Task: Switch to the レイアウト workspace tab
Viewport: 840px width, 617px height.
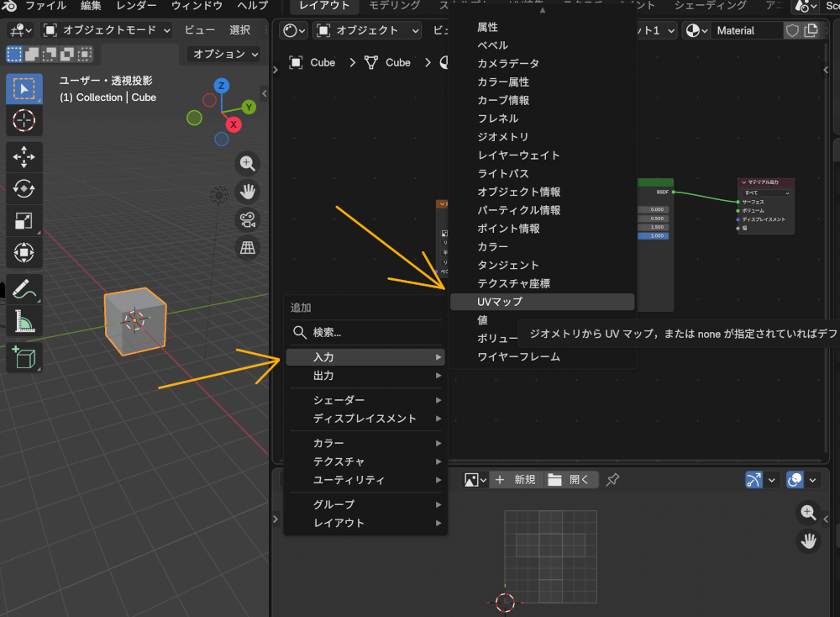Action: pos(323,7)
